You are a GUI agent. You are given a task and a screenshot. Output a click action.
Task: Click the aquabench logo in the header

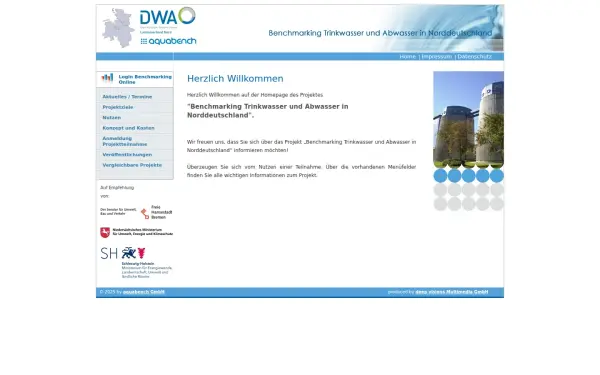(168, 41)
